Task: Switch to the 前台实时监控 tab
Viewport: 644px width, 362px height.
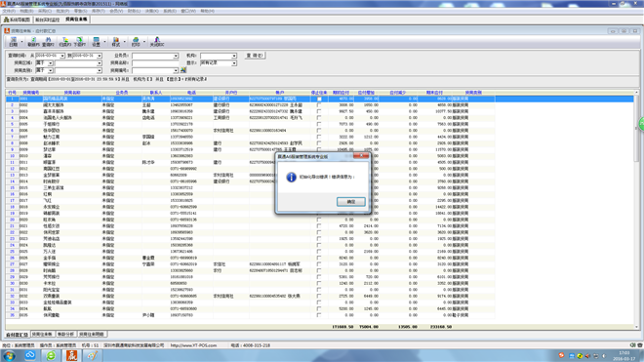Action: pos(47,20)
